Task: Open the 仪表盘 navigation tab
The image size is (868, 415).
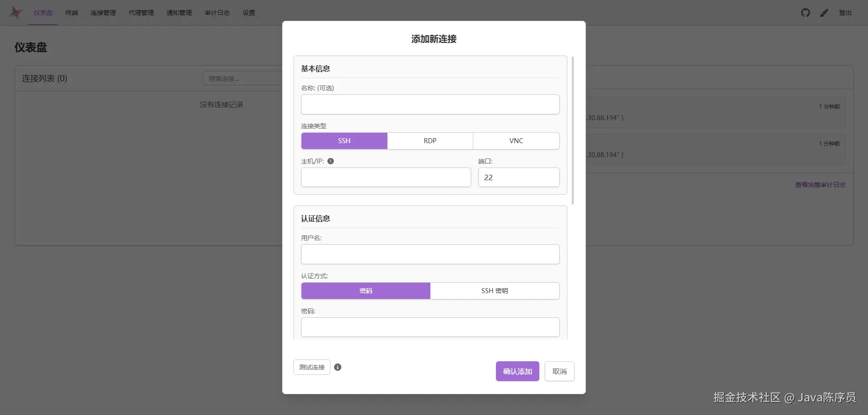Action: (43, 13)
